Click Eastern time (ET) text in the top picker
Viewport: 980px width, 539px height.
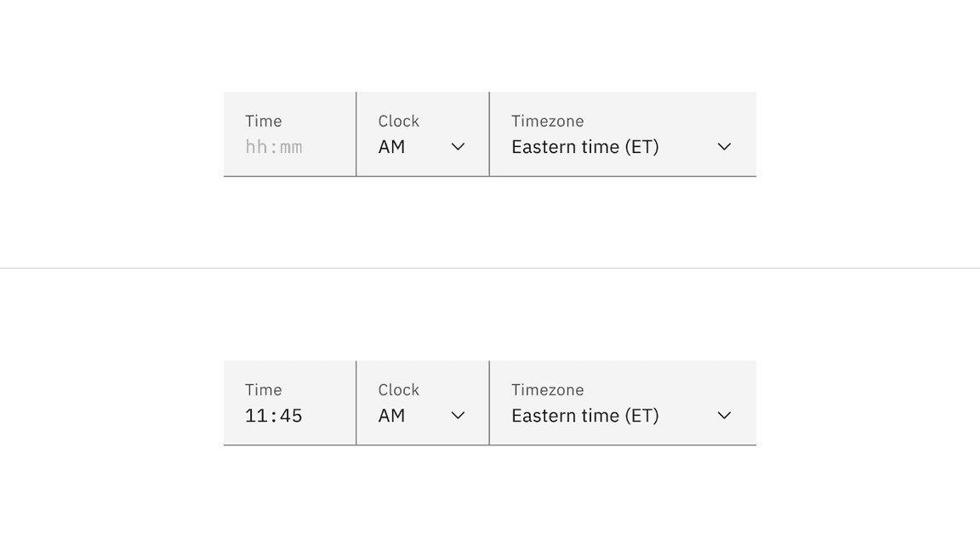click(x=585, y=146)
